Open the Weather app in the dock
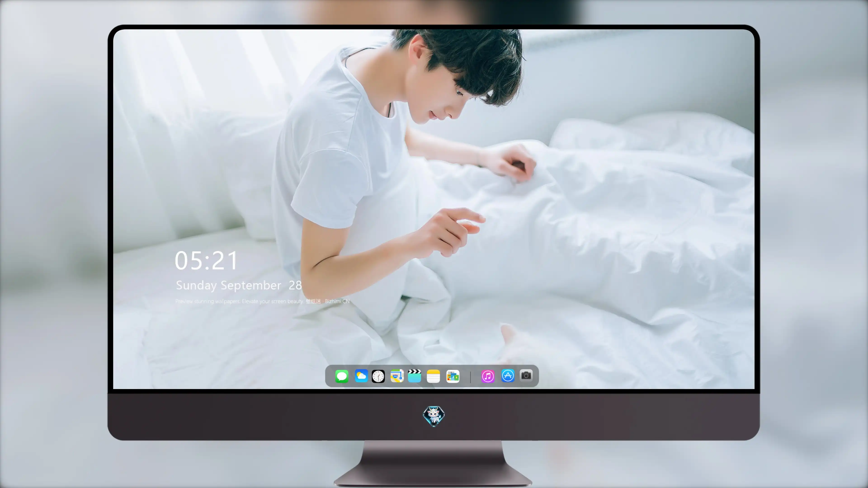 coord(361,376)
